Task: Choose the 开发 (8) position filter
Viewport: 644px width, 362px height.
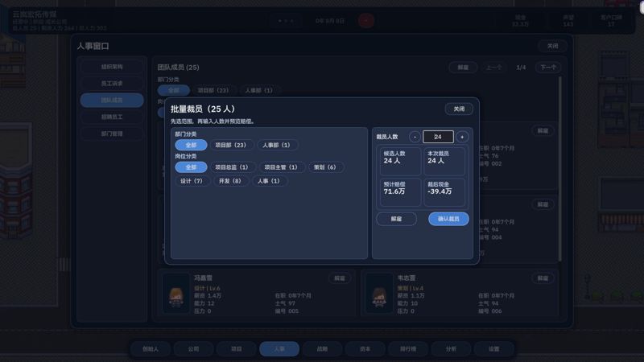Action: pos(230,181)
